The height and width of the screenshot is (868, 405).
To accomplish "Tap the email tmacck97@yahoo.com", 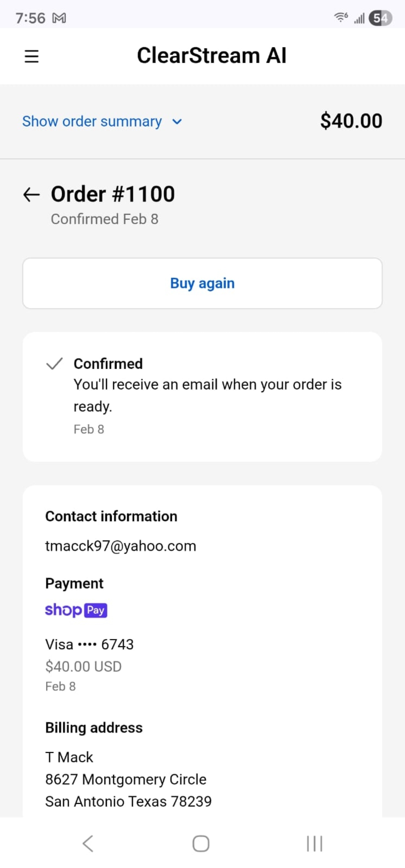I will pos(121,546).
